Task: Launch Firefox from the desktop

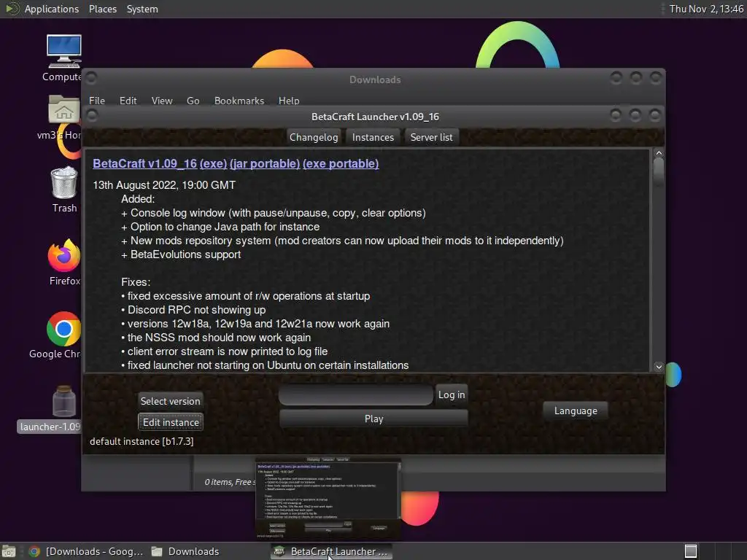Action: point(64,255)
